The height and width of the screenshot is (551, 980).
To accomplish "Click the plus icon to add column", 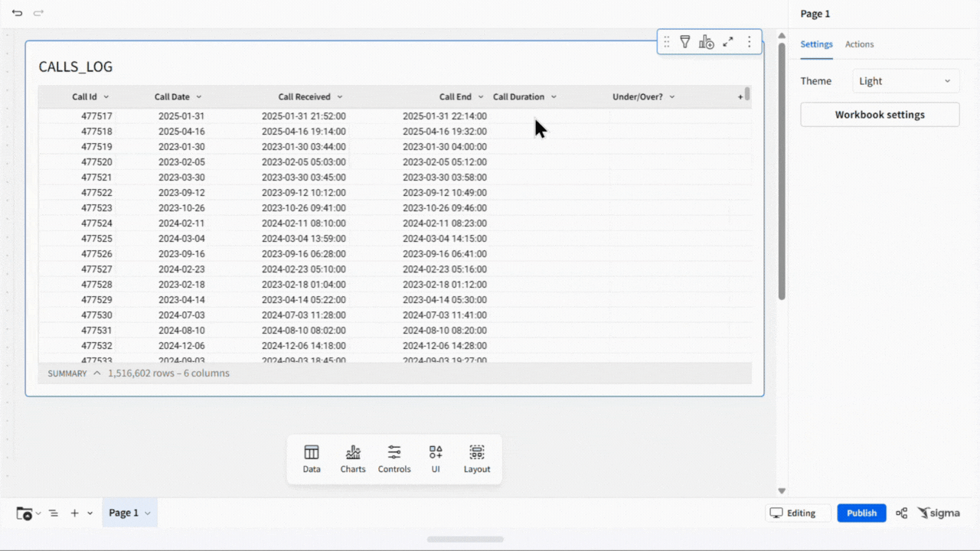I will point(740,97).
